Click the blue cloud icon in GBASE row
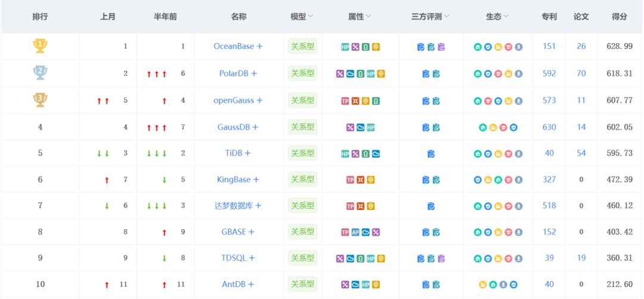Screen dimensions: 644x299 [366, 232]
